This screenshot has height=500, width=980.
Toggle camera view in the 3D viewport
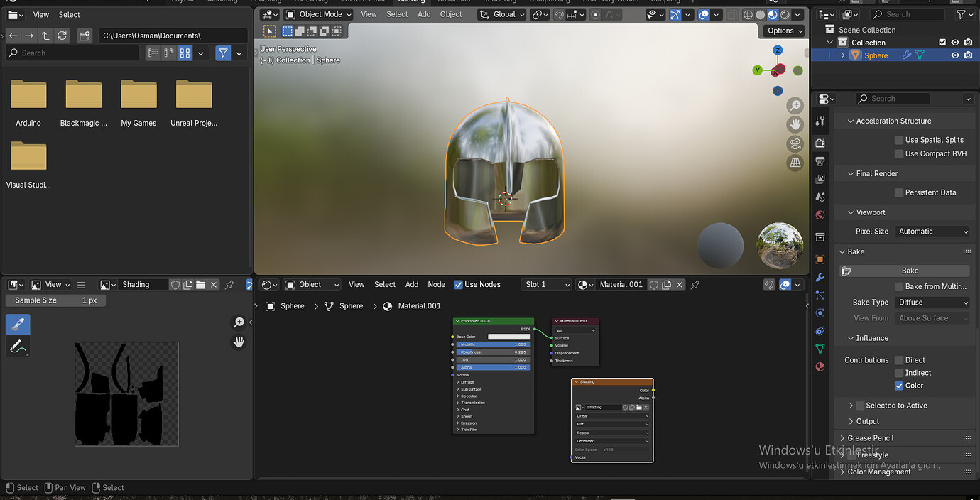[x=795, y=144]
